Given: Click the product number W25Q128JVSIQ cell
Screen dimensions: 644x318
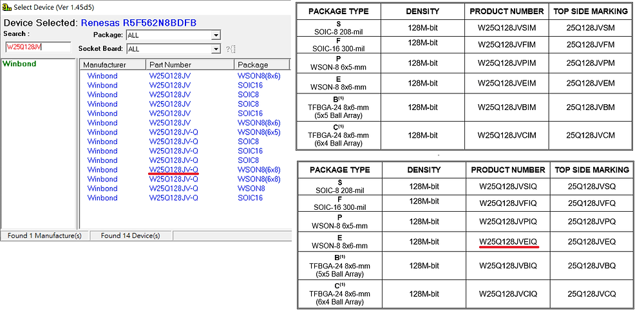Looking at the screenshot, I should [508, 186].
